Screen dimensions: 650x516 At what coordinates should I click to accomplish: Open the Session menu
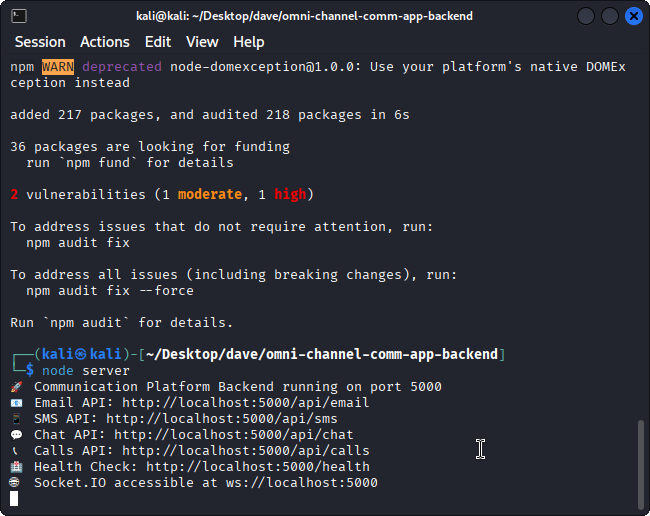click(x=40, y=42)
